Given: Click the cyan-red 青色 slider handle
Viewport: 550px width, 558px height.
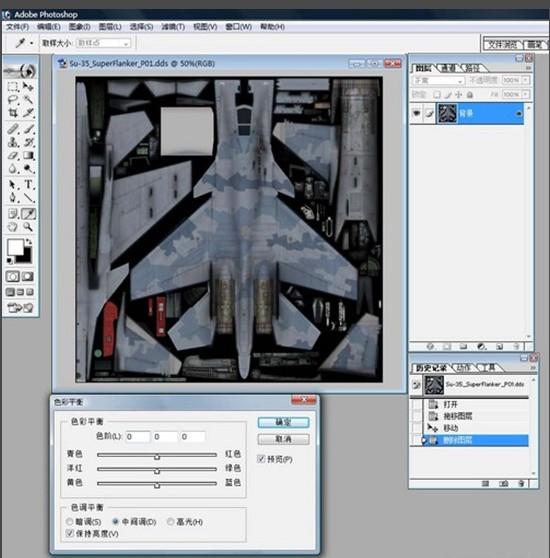Looking at the screenshot, I should click(157, 457).
